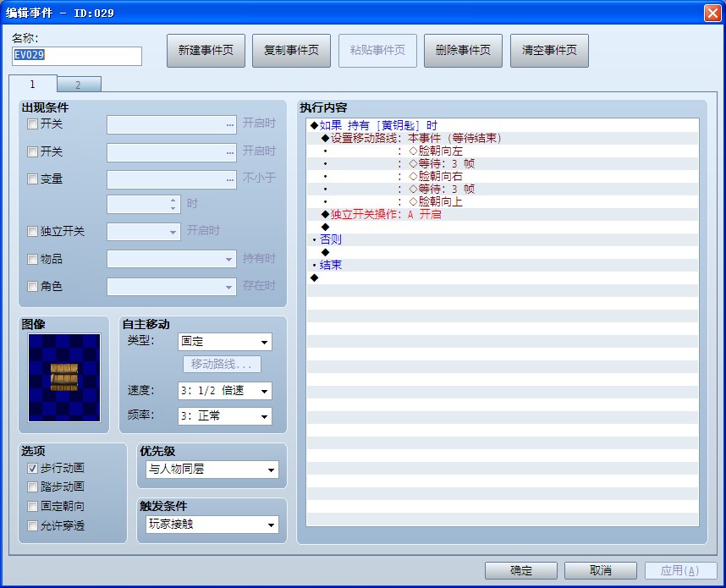Confirm with the 确定 button

click(521, 570)
